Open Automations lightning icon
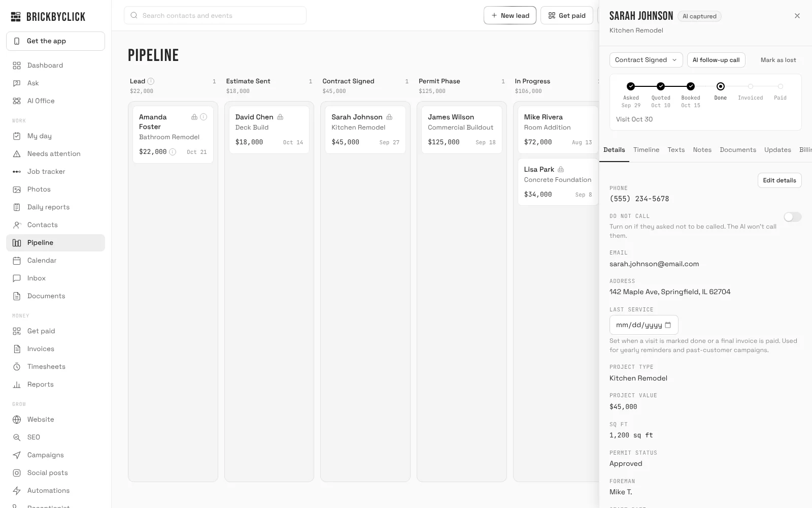Viewport: 812px width, 508px height. click(17, 491)
